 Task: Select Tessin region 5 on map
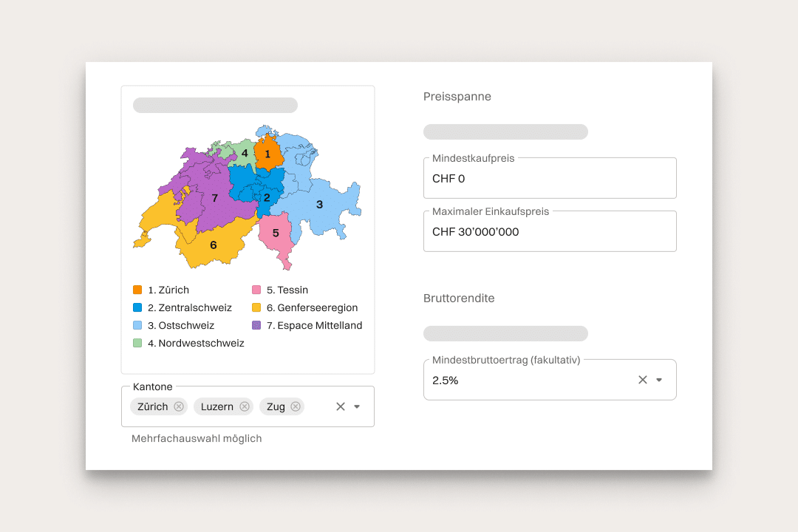tap(276, 233)
